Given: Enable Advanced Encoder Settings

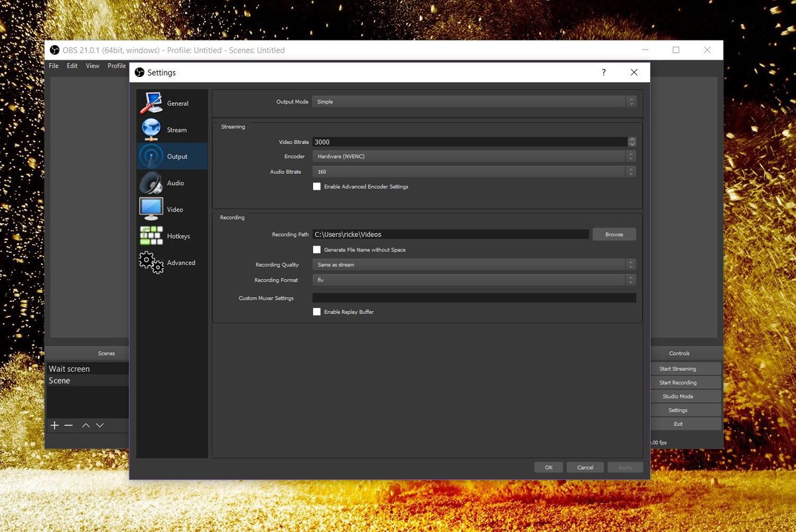Looking at the screenshot, I should pos(317,186).
